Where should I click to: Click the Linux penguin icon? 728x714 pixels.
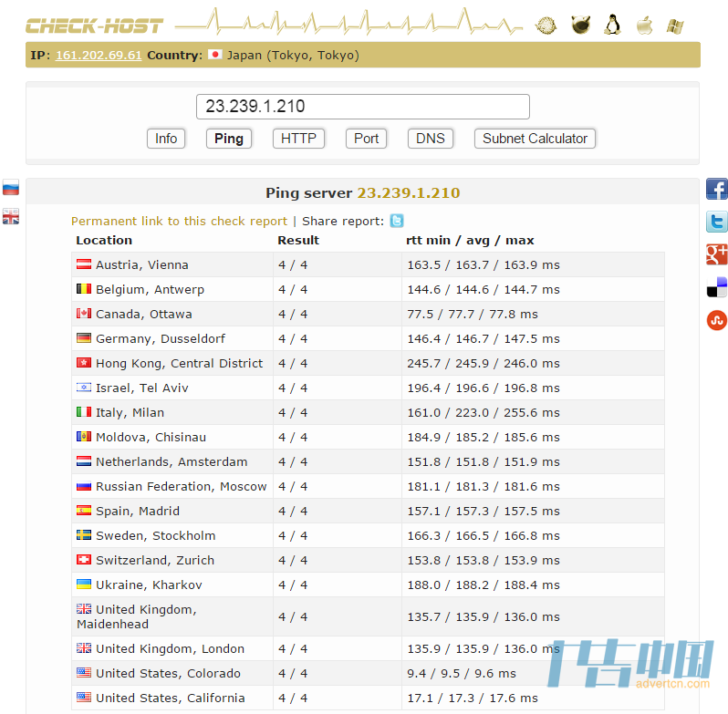click(612, 25)
